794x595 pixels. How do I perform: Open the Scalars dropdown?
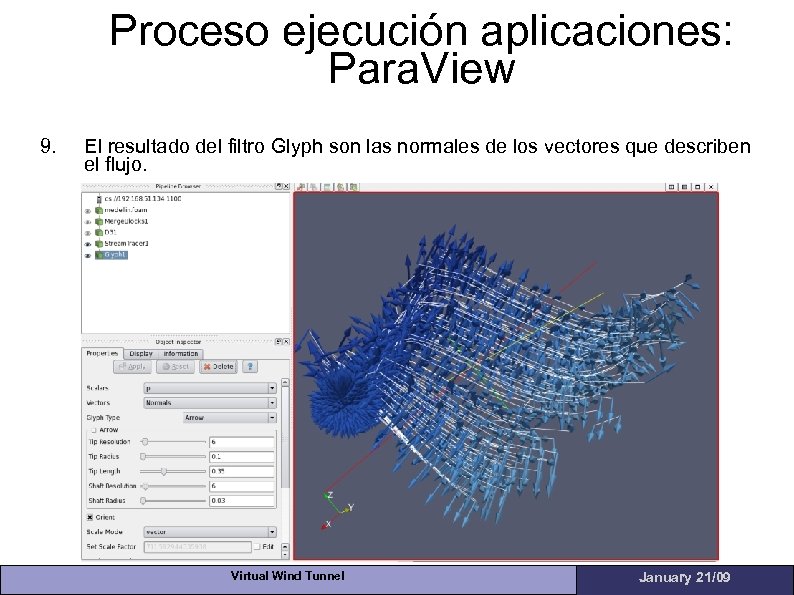210,388
